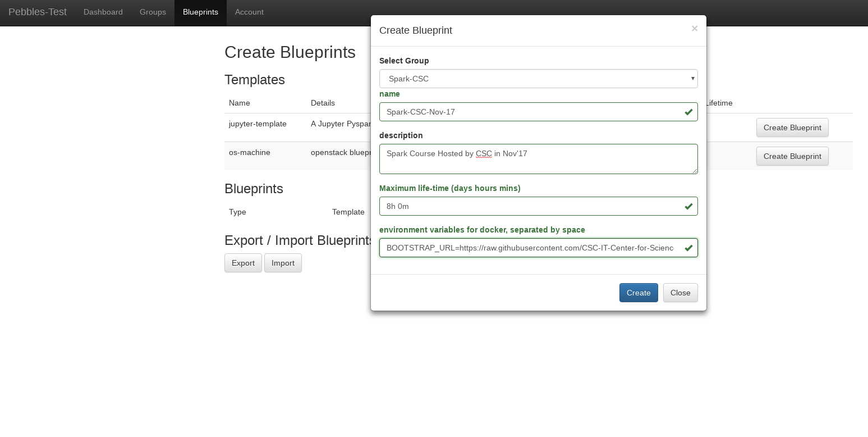868x437 pixels.
Task: Close the Create Blueprint dialog with the X
Action: [x=695, y=29]
